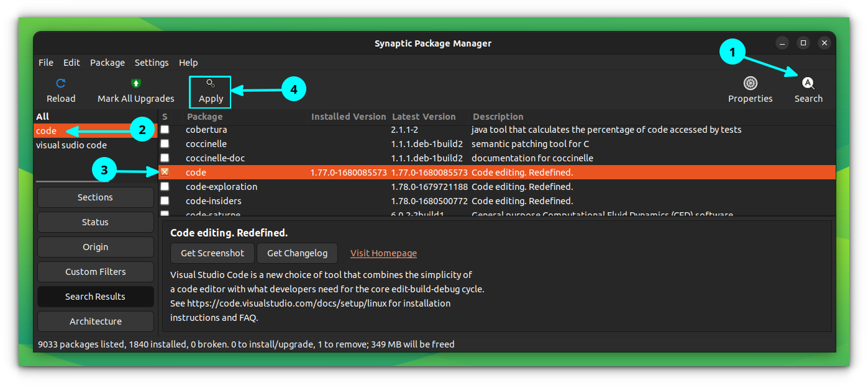Click the Status filter button
Screen dimensions: 868x386
click(x=95, y=222)
